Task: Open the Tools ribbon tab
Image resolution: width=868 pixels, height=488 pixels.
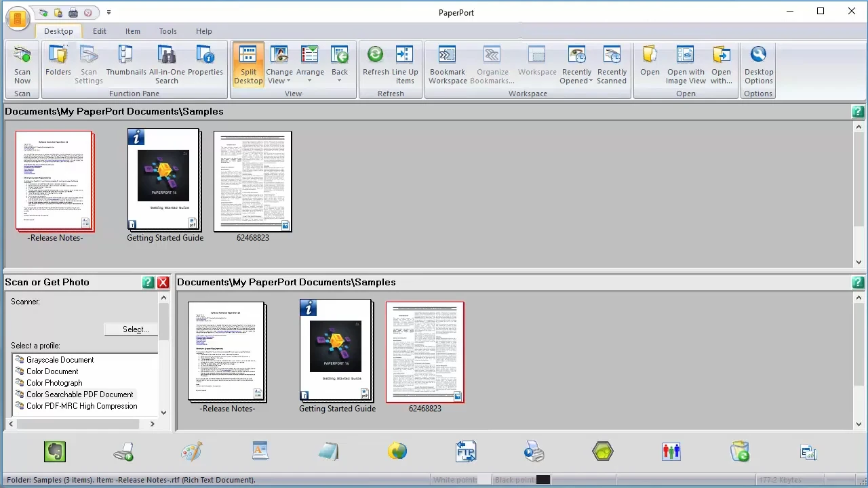Action: (168, 31)
